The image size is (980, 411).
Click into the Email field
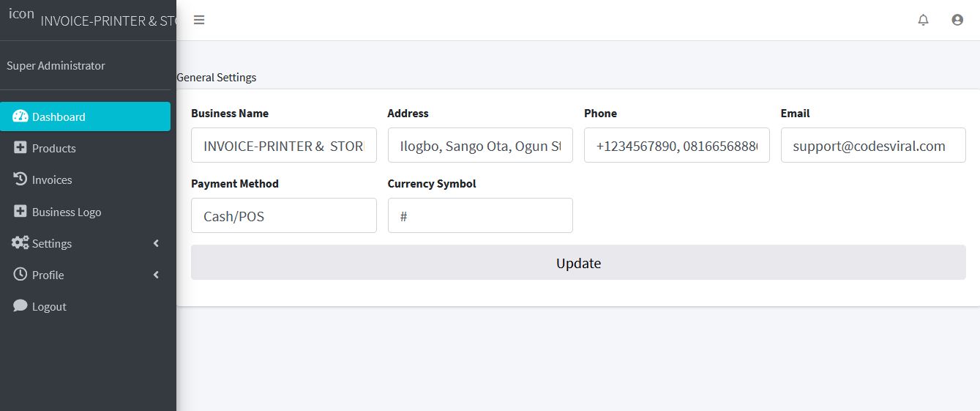873,145
